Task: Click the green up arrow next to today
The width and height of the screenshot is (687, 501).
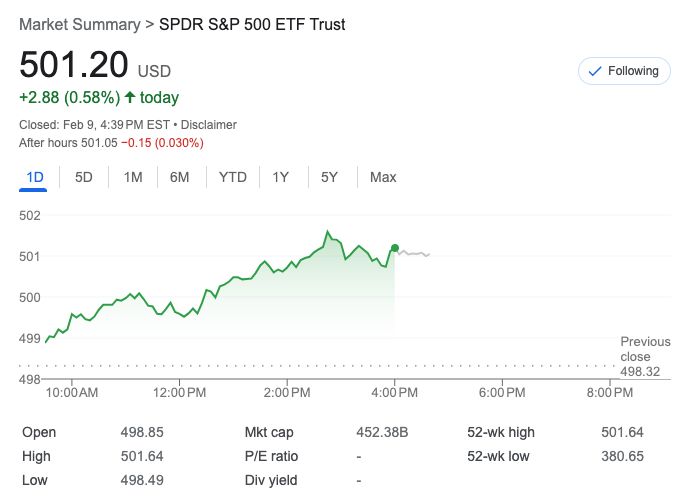Action: pyautogui.click(x=130, y=98)
